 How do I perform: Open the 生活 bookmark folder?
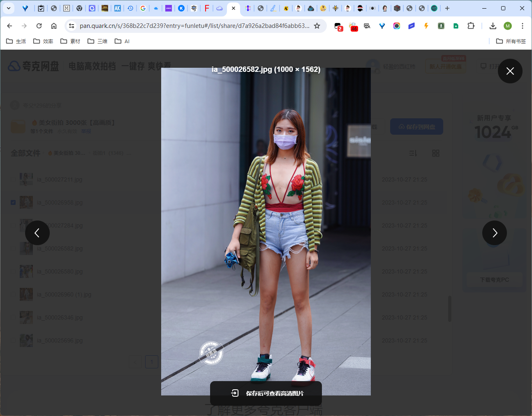point(16,41)
